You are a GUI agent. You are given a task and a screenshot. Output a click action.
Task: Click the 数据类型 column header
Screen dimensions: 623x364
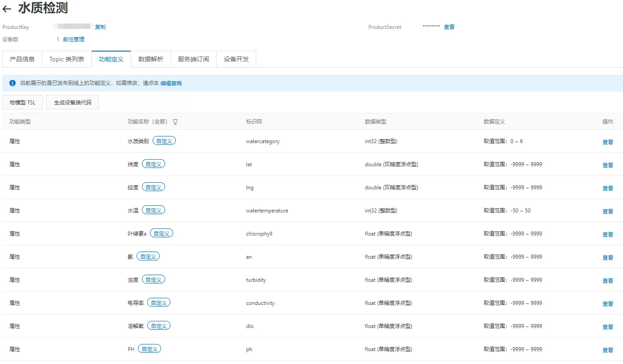376,122
